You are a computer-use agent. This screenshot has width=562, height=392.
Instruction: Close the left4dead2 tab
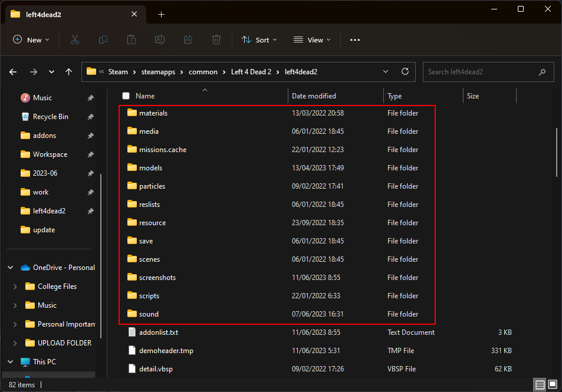click(134, 14)
